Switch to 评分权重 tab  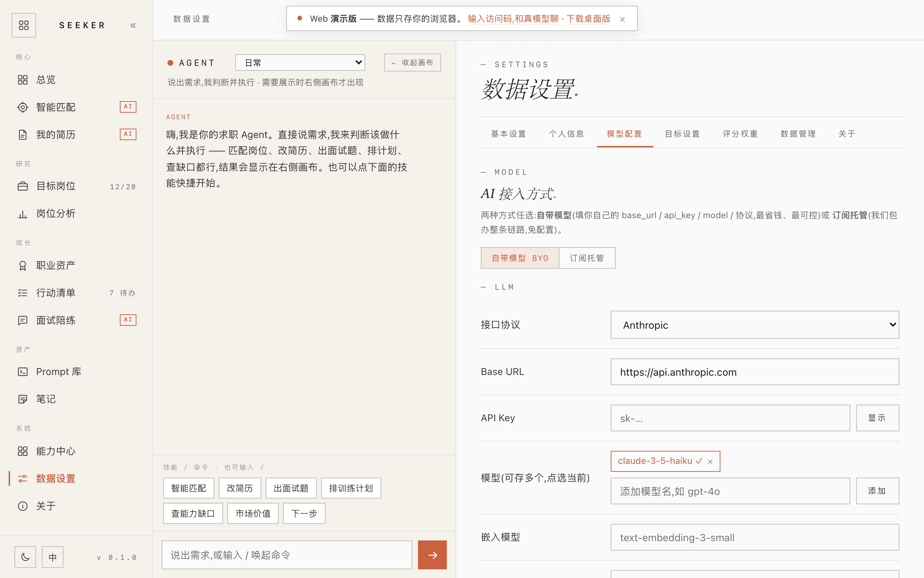[x=740, y=134]
